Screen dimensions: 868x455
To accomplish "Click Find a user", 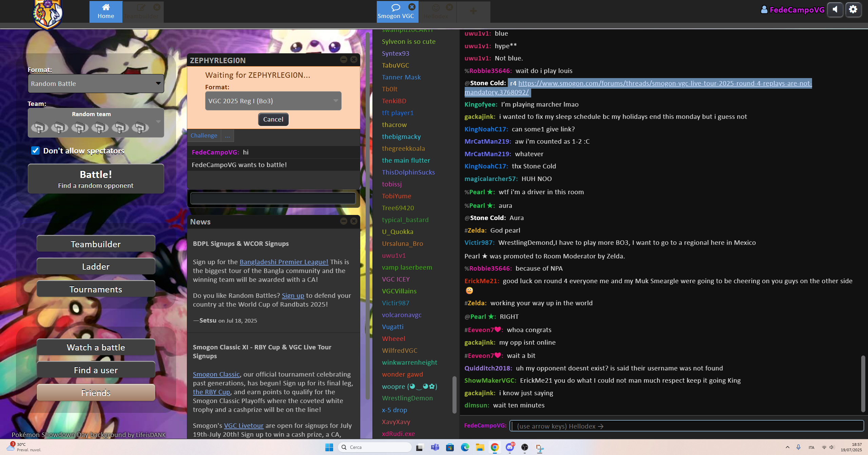I will [96, 370].
